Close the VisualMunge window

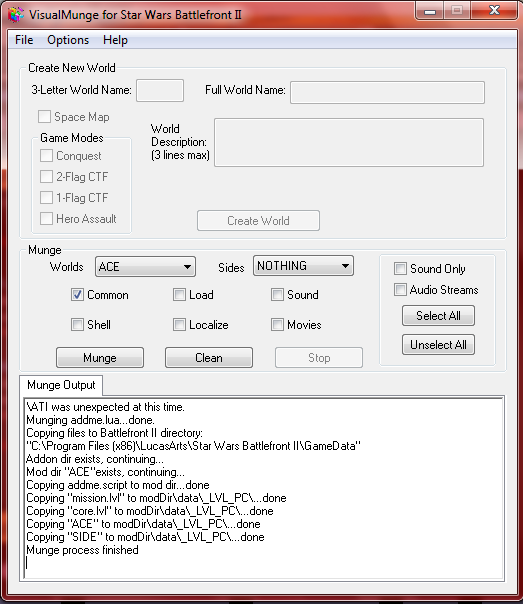pyautogui.click(x=494, y=10)
